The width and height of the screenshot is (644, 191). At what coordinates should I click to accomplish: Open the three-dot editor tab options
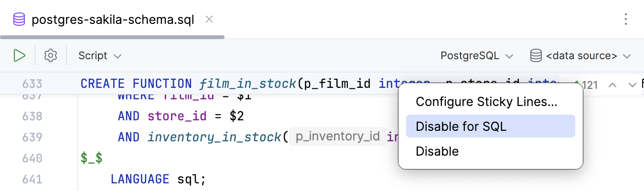click(x=626, y=20)
